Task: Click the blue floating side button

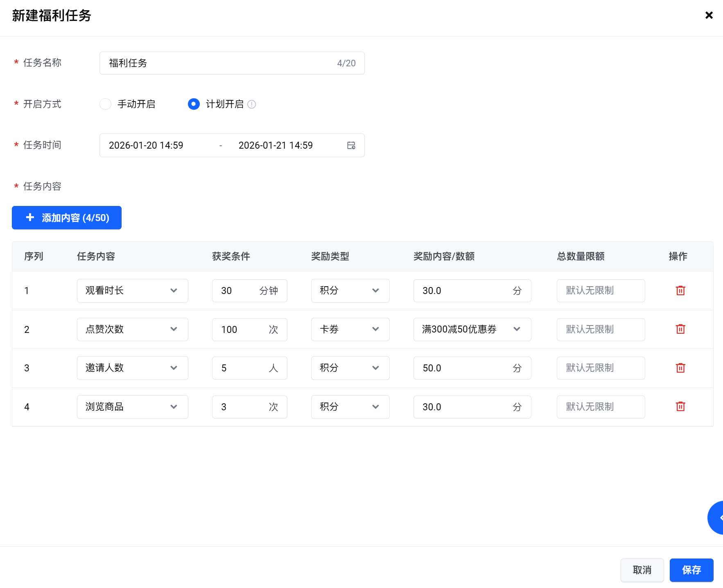Action: [x=716, y=518]
